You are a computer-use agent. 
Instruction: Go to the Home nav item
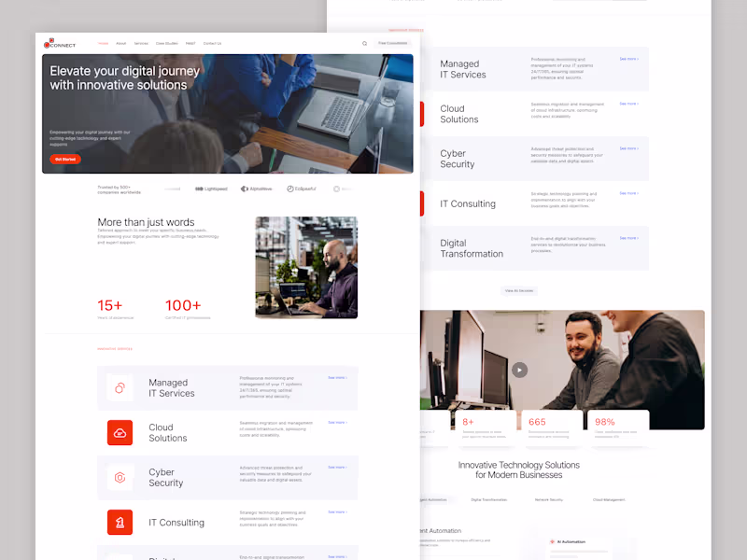tap(104, 43)
